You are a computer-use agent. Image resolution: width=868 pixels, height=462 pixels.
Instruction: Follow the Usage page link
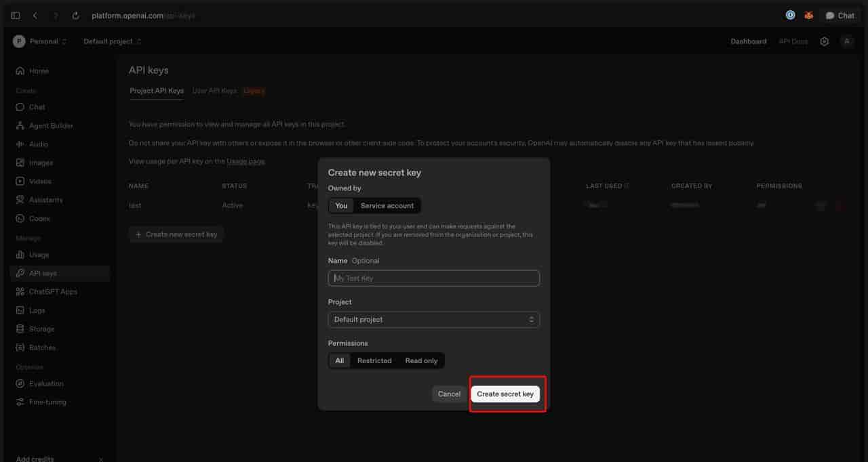pos(245,161)
